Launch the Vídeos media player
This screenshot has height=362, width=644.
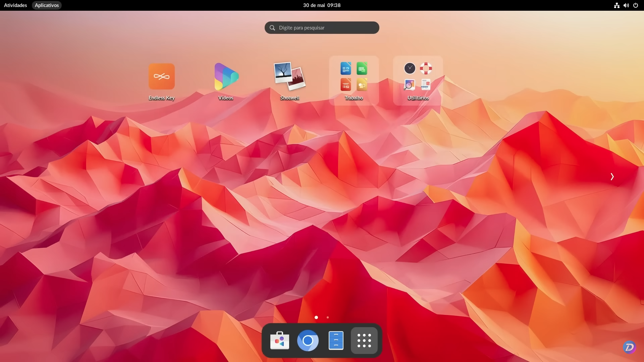(225, 76)
